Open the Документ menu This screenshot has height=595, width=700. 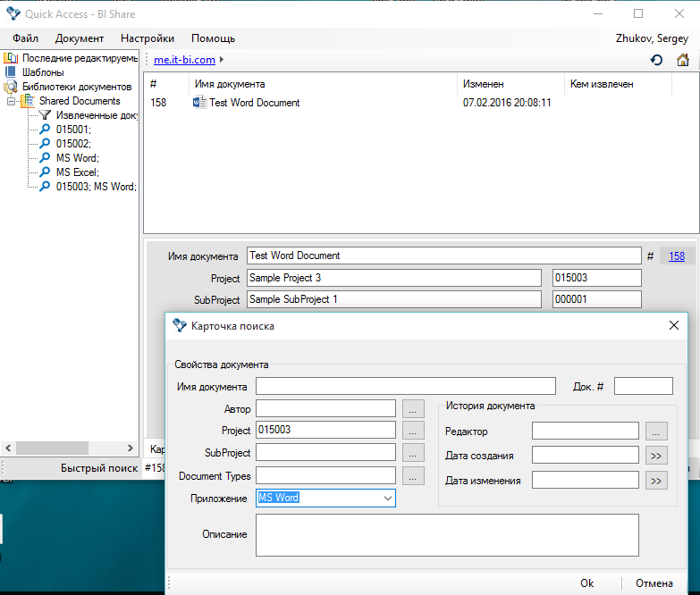point(80,38)
